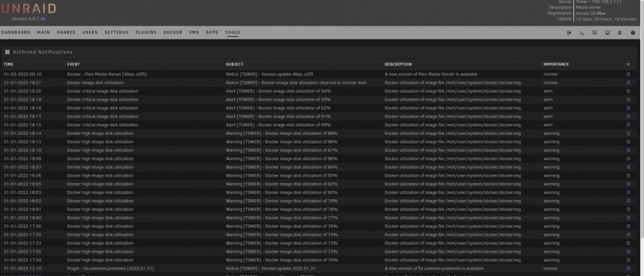Delete the 91% utilization alert notification
Screen dimensions: 644x276
628,117
